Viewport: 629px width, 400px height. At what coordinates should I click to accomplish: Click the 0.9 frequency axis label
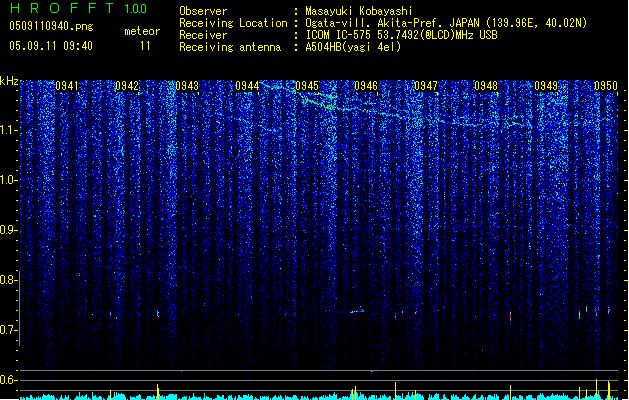pyautogui.click(x=8, y=230)
